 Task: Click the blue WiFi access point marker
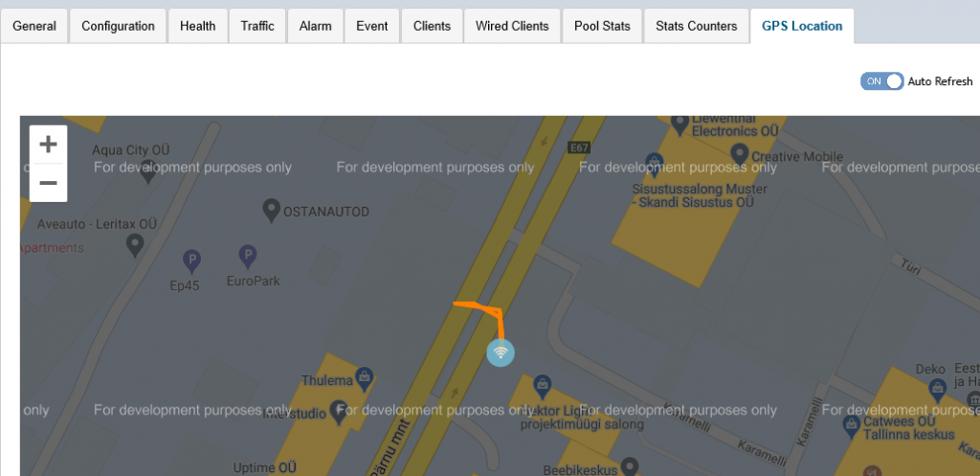coord(501,352)
